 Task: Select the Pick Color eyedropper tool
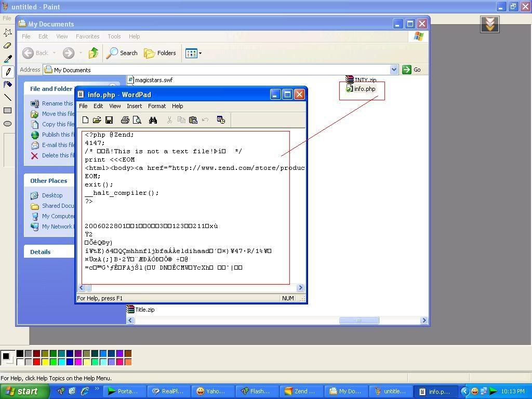pyautogui.click(x=7, y=59)
